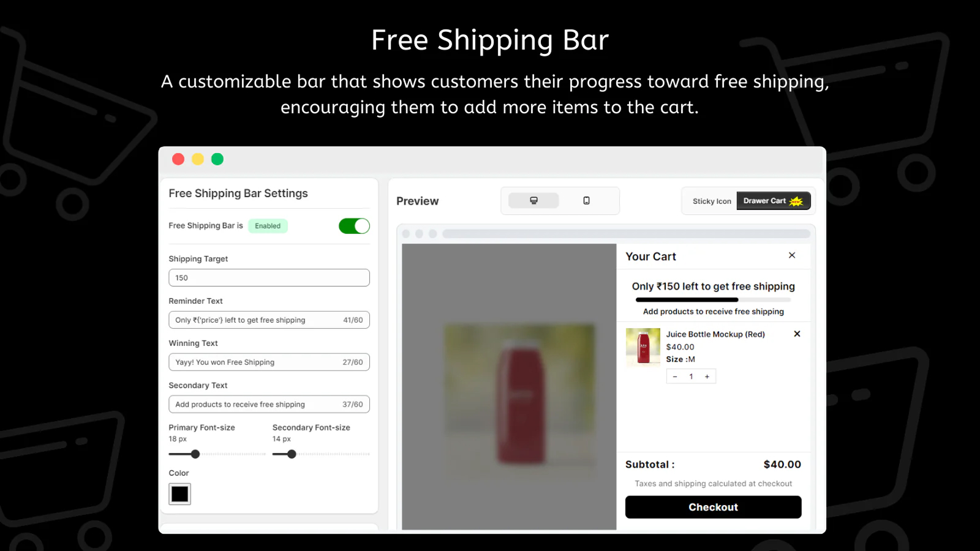This screenshot has height=551, width=980.
Task: Edit the Winning Text field
Action: tap(257, 362)
